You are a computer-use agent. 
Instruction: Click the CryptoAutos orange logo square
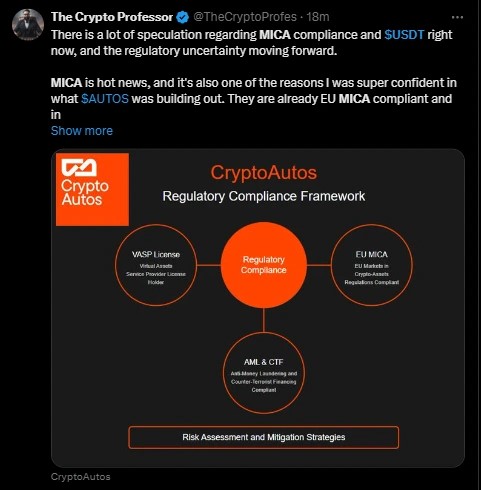tap(92, 189)
